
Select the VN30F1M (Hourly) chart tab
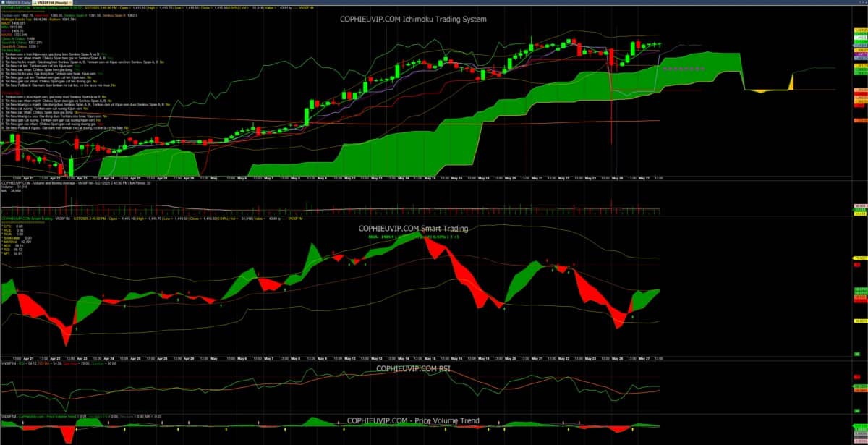(x=54, y=2)
